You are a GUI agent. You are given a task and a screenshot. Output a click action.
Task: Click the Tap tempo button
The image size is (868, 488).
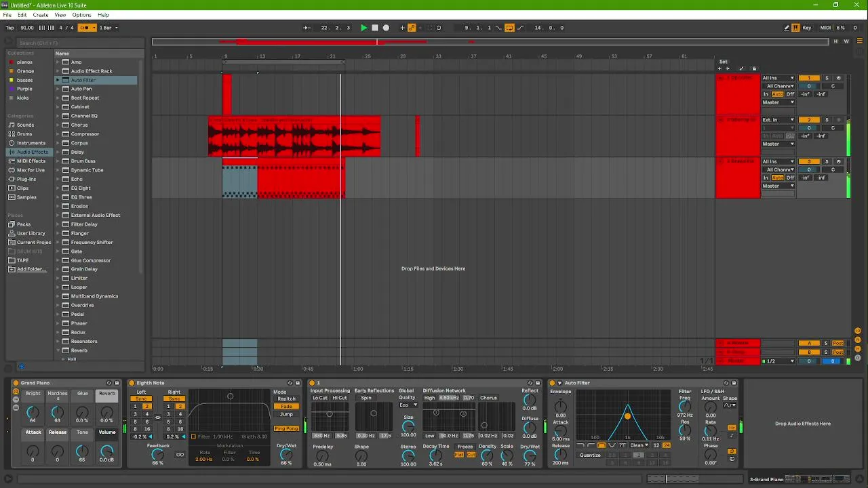9,28
